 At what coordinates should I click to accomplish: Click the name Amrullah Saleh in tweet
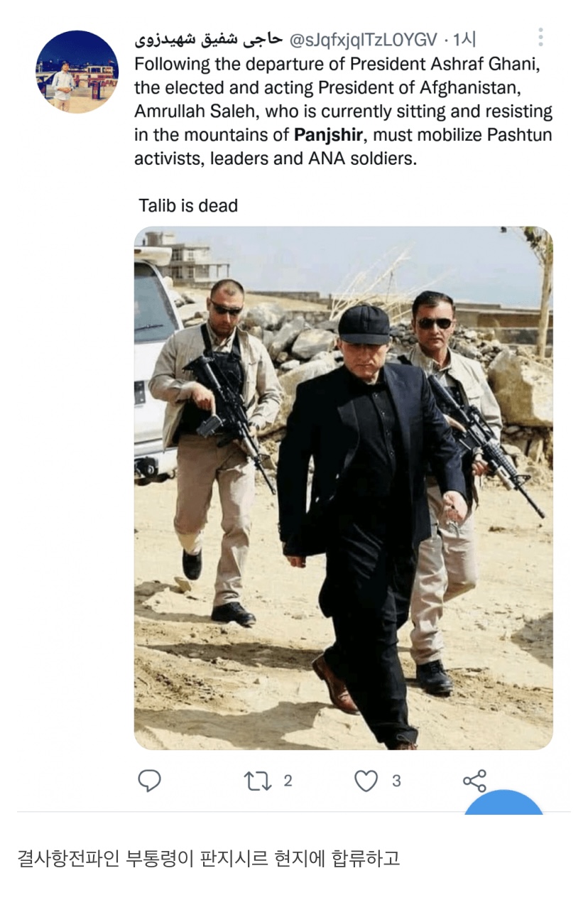(x=190, y=111)
